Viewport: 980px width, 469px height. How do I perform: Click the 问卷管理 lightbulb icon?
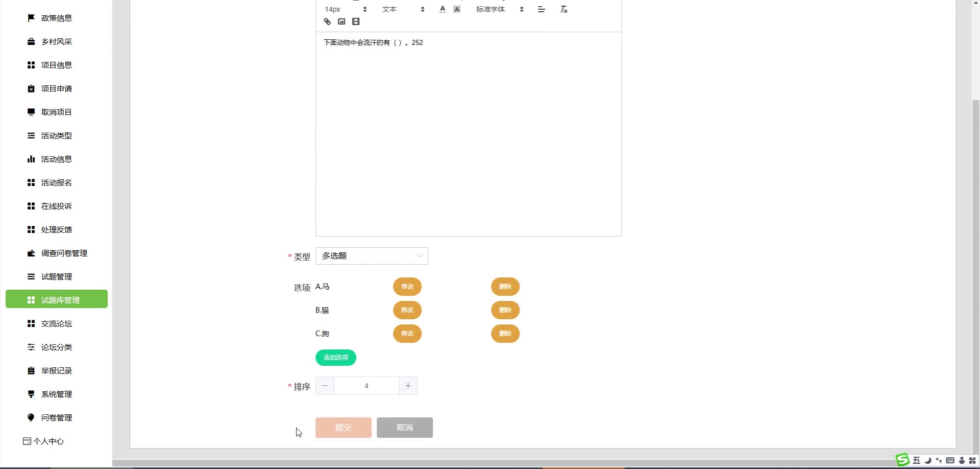click(x=31, y=417)
